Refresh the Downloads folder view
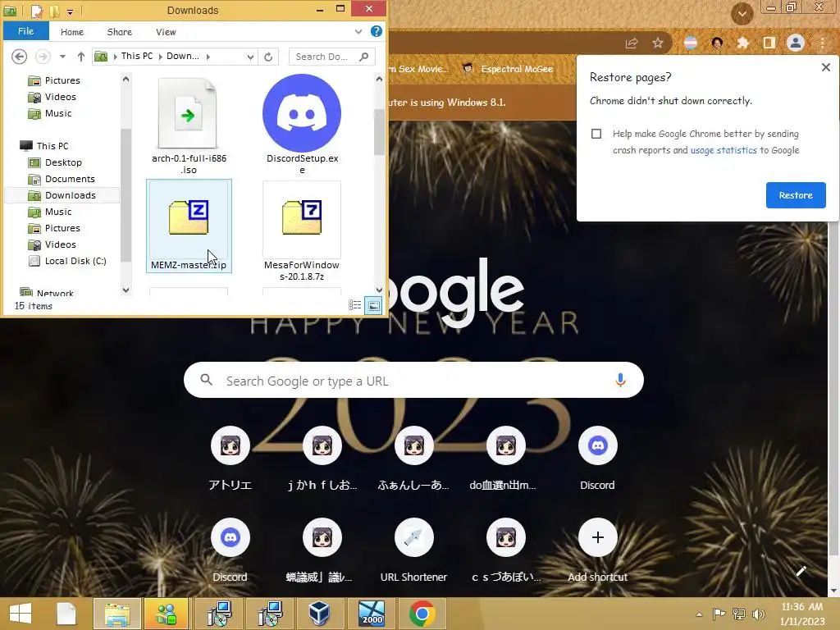The width and height of the screenshot is (840, 630). pyautogui.click(x=268, y=57)
